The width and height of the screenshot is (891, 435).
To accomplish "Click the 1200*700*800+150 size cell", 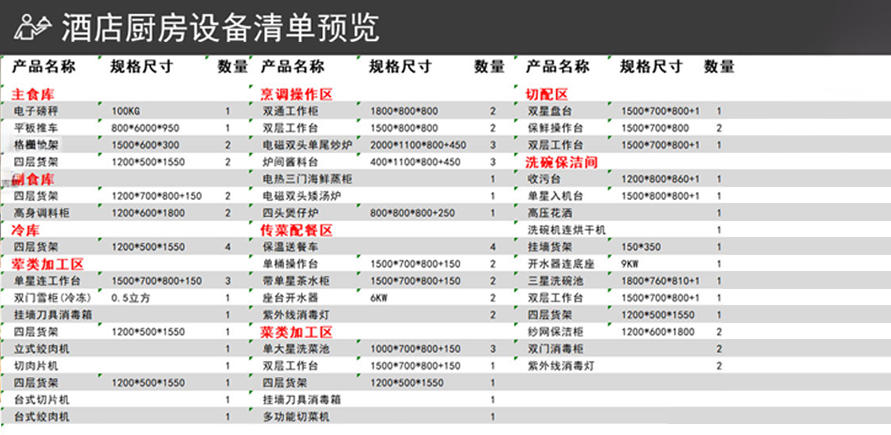I will tap(157, 196).
